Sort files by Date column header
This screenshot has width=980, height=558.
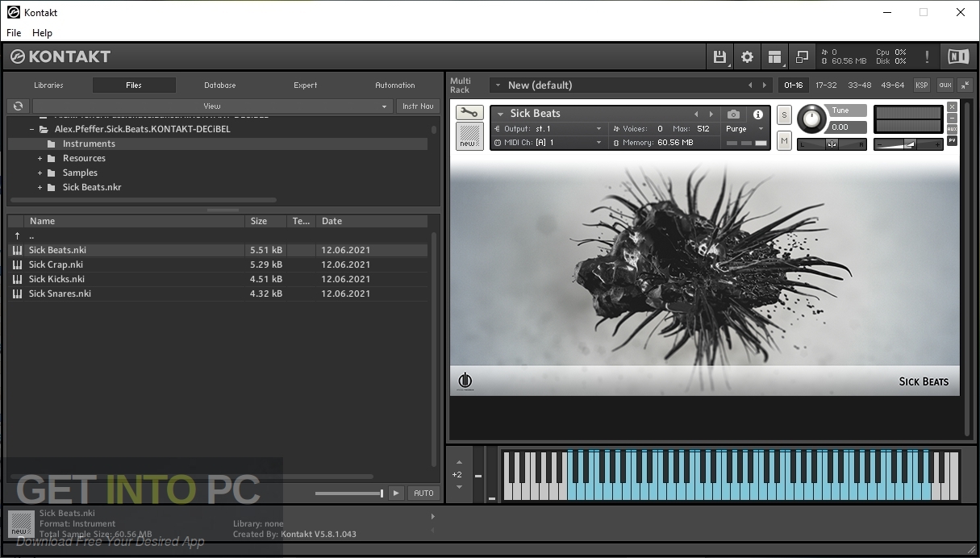point(372,221)
